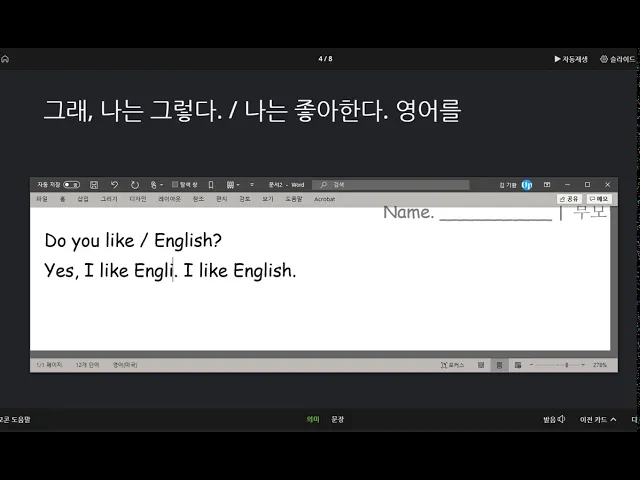
Task: Click the Save disk icon in Word toolbar
Action: (94, 185)
